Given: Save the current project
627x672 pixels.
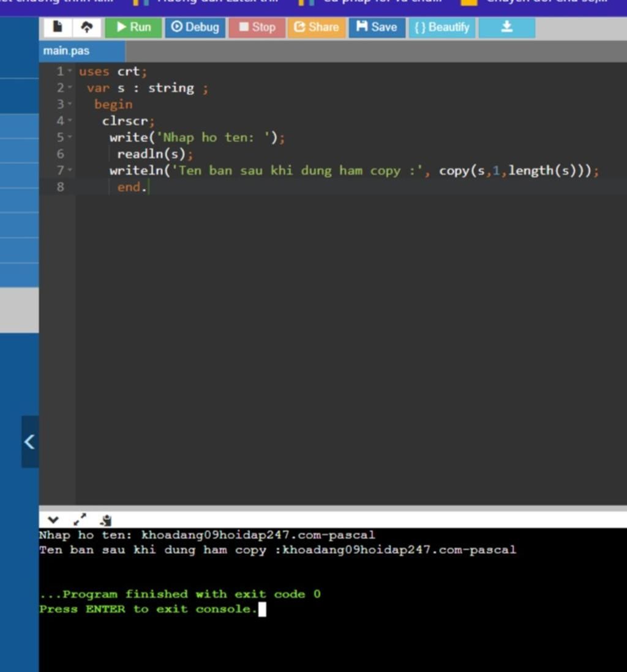Looking at the screenshot, I should click(x=377, y=28).
